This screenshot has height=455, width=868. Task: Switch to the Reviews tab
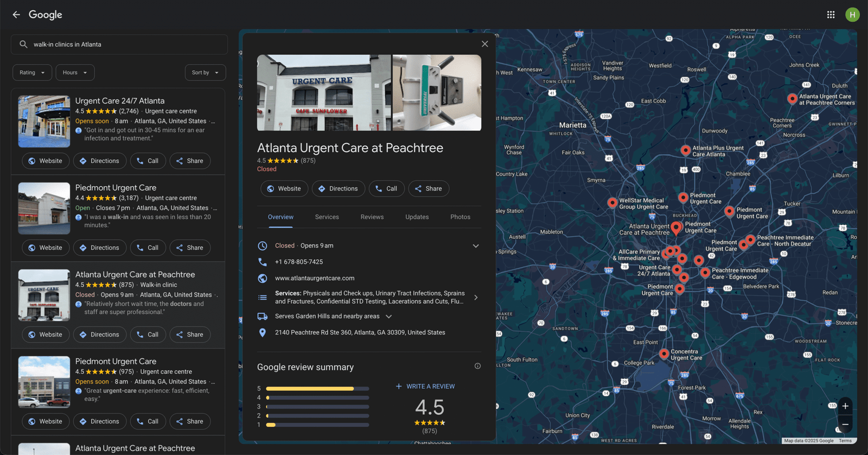(x=372, y=217)
